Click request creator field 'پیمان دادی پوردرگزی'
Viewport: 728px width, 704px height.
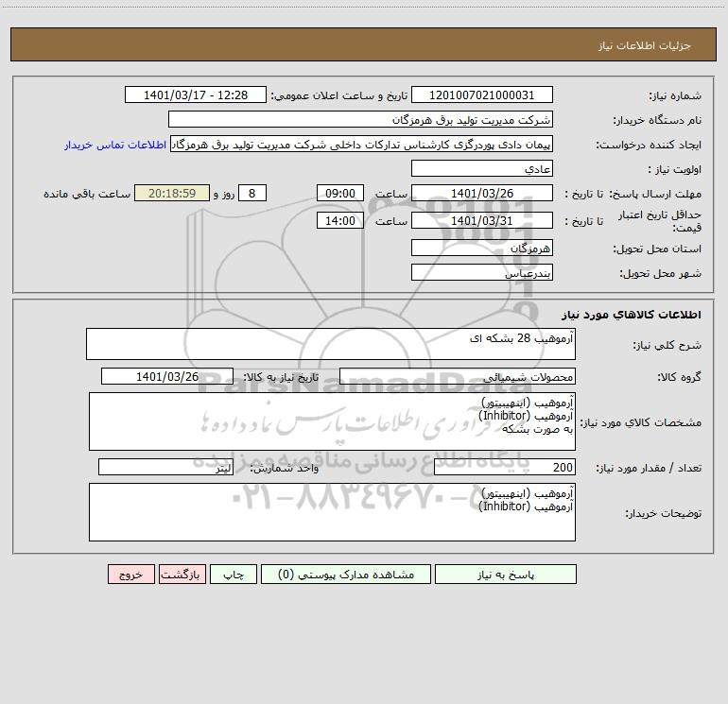click(x=362, y=145)
